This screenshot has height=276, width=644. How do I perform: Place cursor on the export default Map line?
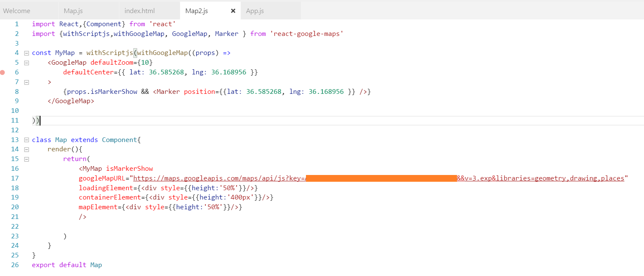(x=67, y=265)
